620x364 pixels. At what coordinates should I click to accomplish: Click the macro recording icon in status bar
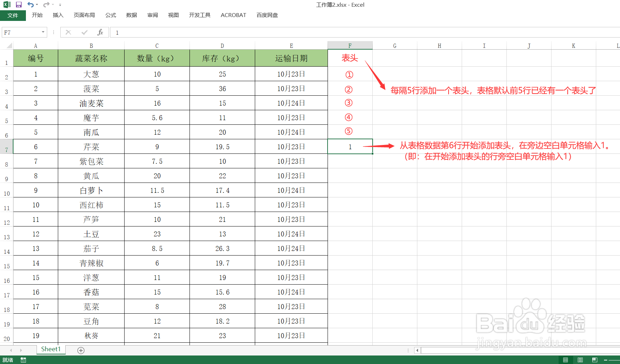pyautogui.click(x=23, y=360)
